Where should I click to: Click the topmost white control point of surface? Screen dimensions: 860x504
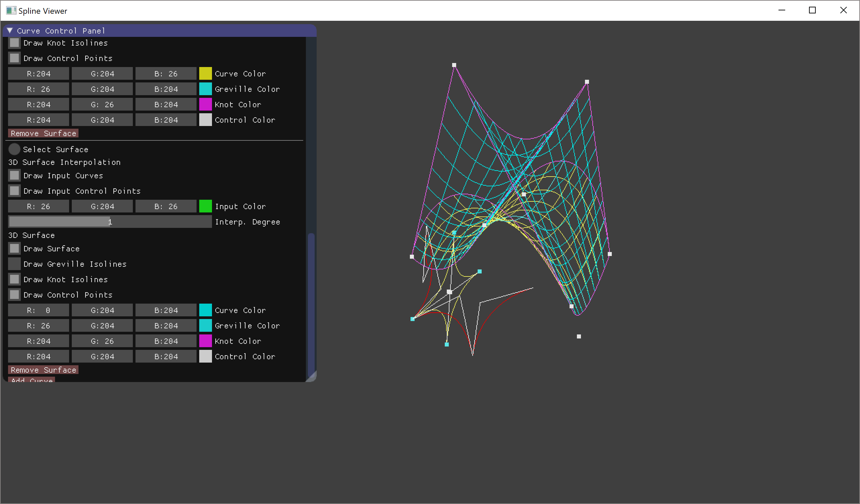tap(454, 65)
